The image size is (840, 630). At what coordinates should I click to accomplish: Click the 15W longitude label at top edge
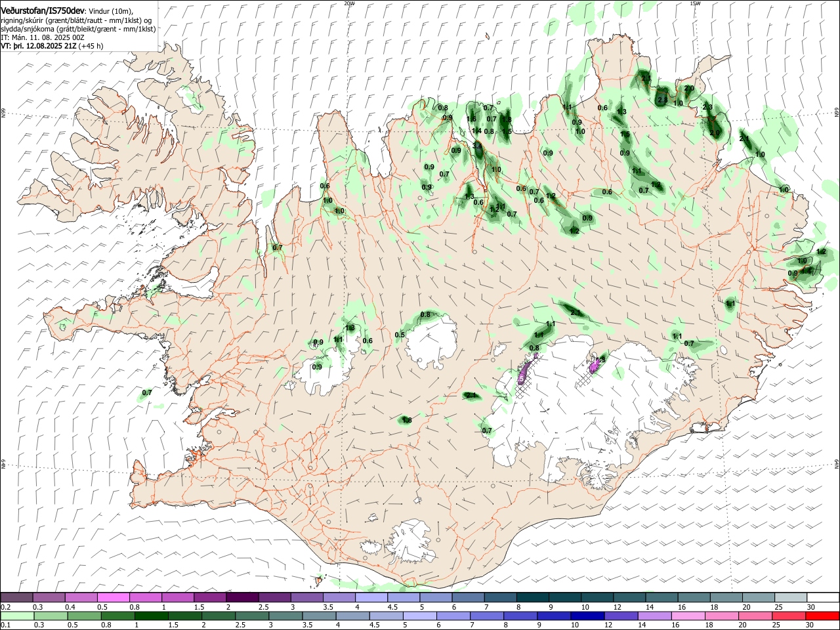[696, 3]
